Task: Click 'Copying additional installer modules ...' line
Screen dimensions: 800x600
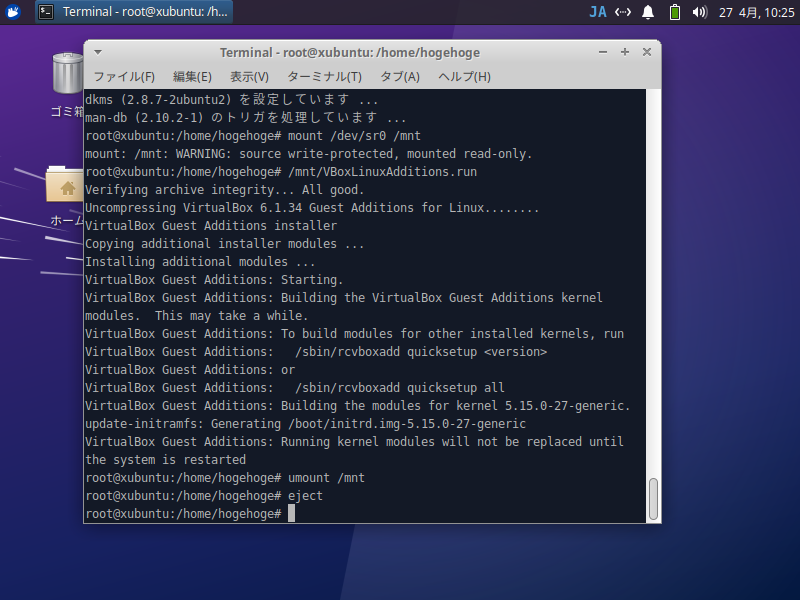Action: click(224, 244)
